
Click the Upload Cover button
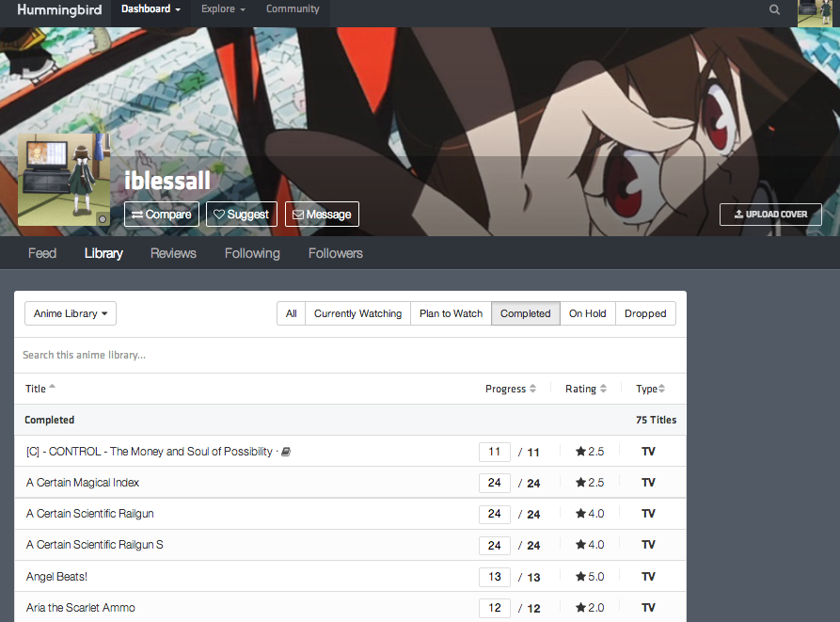[x=770, y=215]
